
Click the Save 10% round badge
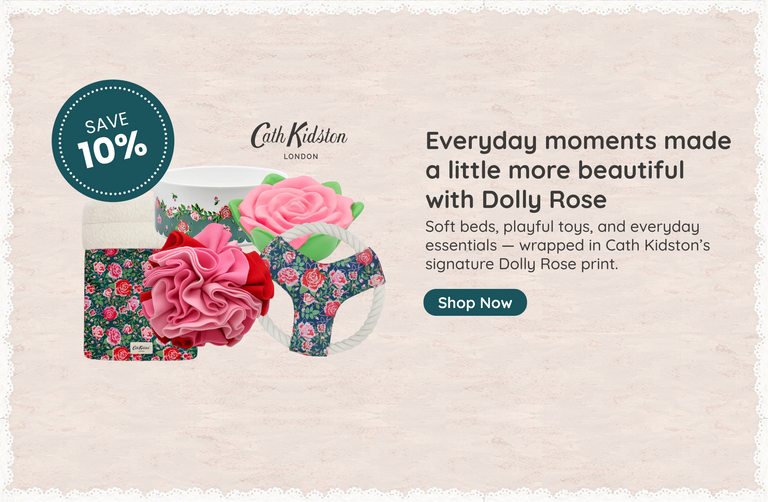[x=113, y=141]
